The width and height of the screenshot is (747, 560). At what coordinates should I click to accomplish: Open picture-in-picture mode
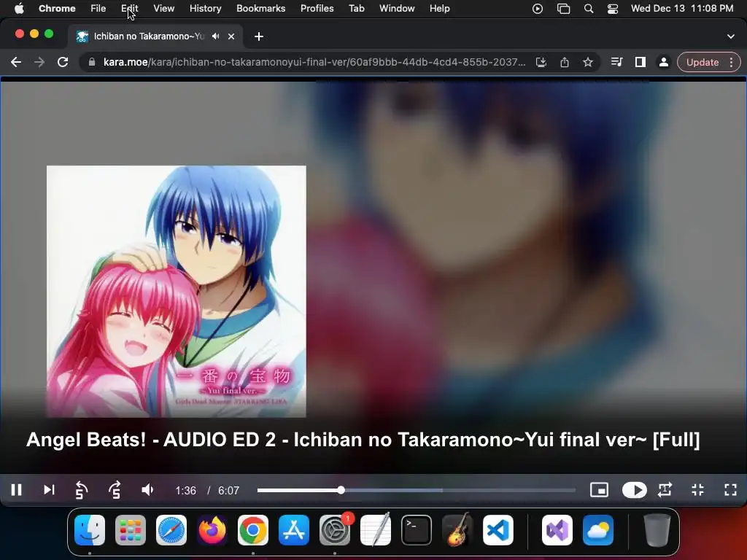tap(599, 490)
